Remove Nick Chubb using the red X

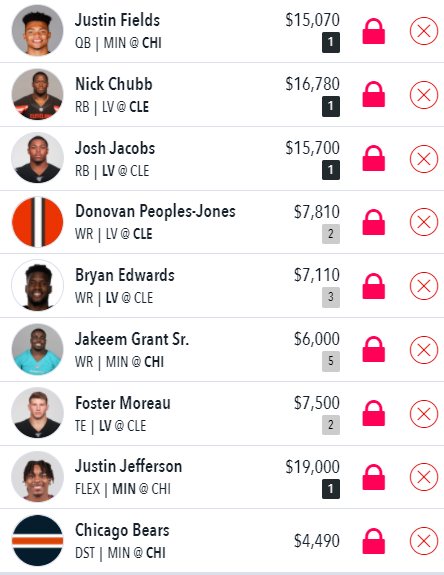pos(423,95)
